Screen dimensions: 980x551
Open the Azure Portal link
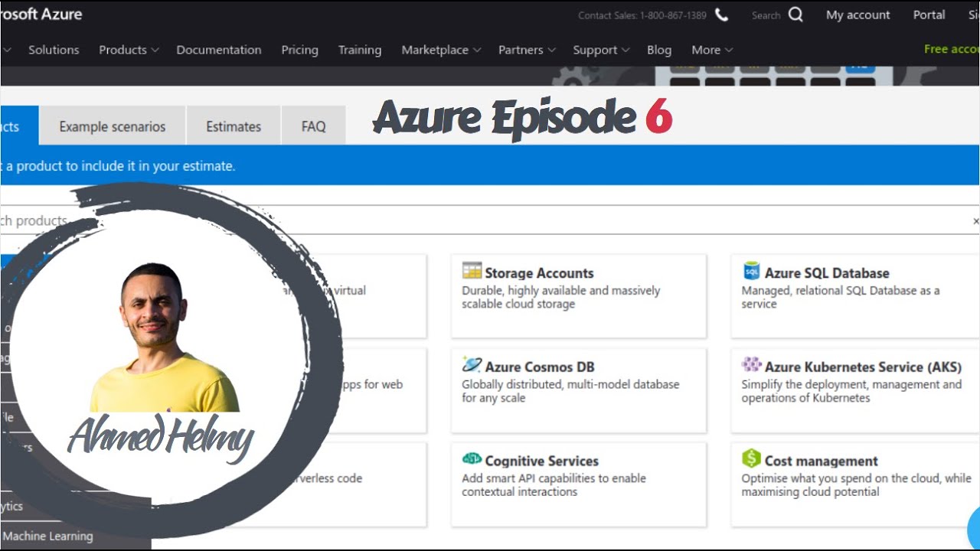[929, 15]
